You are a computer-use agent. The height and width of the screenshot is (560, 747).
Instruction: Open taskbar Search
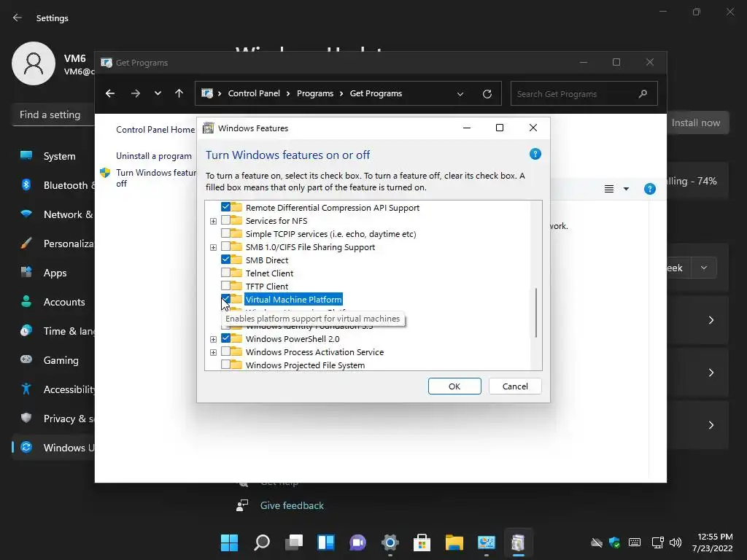[262, 542]
